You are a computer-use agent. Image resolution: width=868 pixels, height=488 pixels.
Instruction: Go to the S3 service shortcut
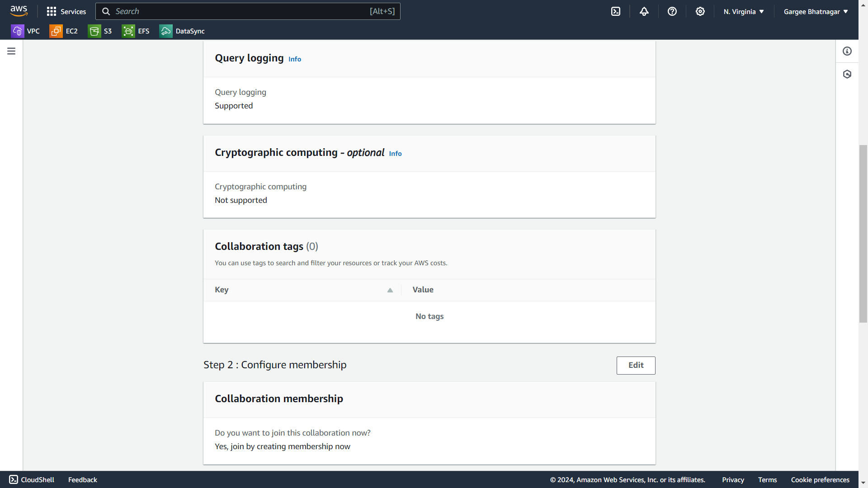(100, 31)
